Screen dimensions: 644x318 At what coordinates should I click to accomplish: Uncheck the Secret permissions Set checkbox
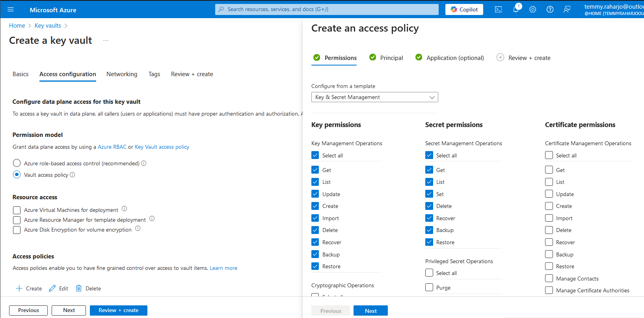coord(429,194)
